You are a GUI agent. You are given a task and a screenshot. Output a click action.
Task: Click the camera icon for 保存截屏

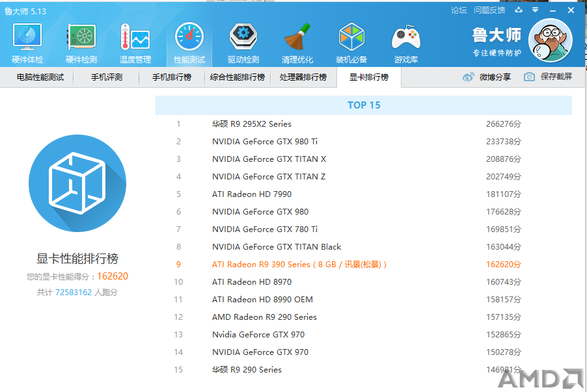click(x=529, y=77)
